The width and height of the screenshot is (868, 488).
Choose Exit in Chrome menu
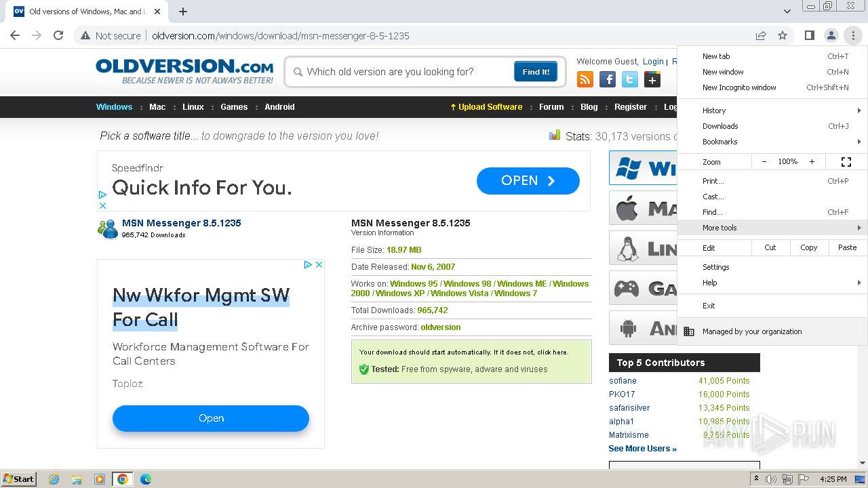[772, 306]
